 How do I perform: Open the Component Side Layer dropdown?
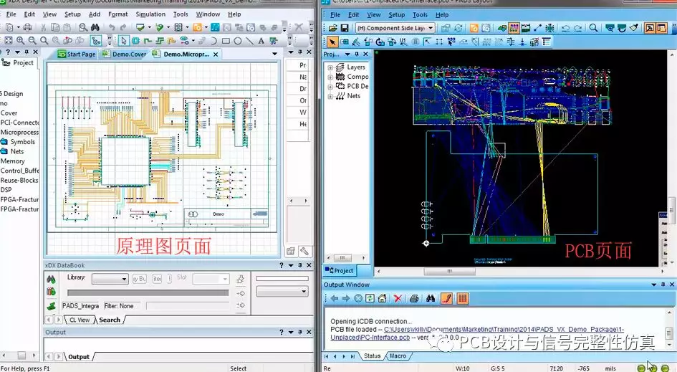tap(430, 28)
